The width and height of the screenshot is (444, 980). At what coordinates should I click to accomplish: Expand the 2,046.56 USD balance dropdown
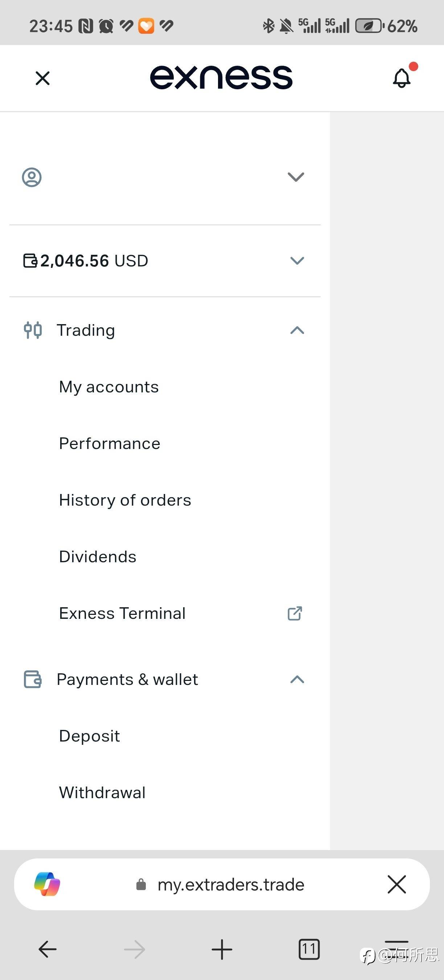tap(297, 261)
